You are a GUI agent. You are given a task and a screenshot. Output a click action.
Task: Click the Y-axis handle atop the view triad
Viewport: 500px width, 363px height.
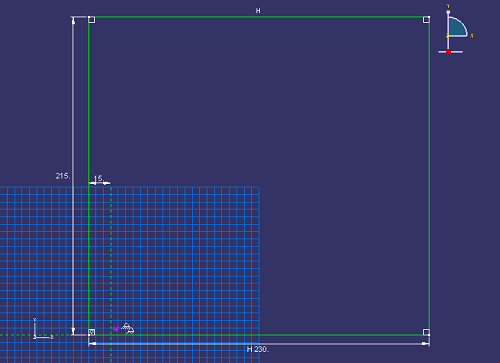(448, 12)
